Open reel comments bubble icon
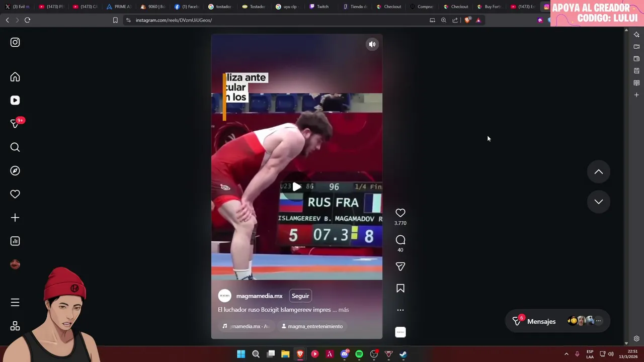 (x=400, y=240)
